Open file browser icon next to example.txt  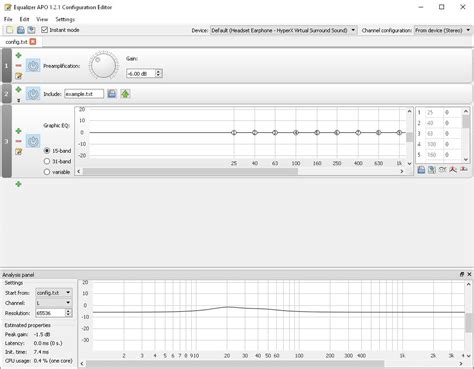[112, 94]
